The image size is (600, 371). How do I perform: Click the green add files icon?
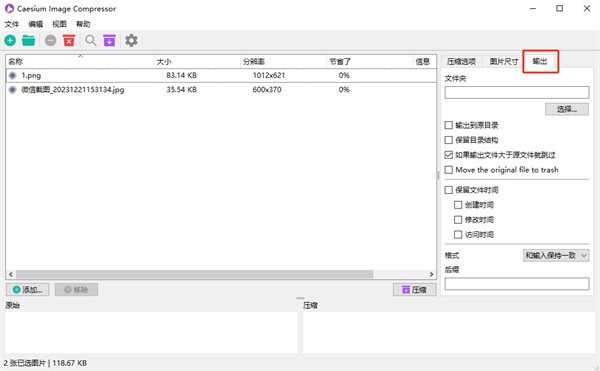(10, 40)
